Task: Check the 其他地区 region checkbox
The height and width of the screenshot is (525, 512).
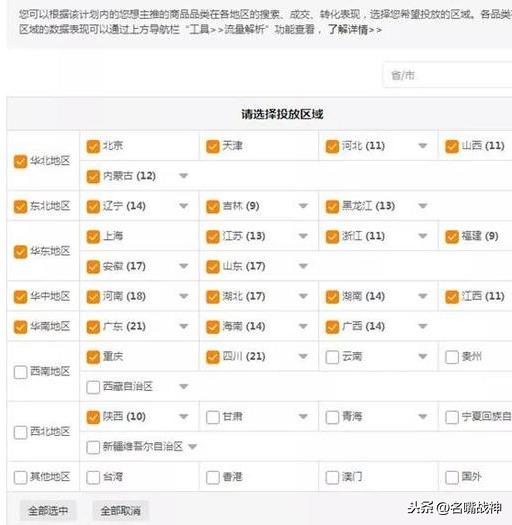Action: pos(20,477)
